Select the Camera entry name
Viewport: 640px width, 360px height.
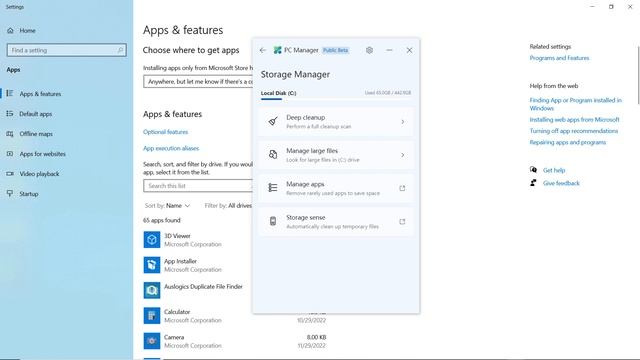174,337
